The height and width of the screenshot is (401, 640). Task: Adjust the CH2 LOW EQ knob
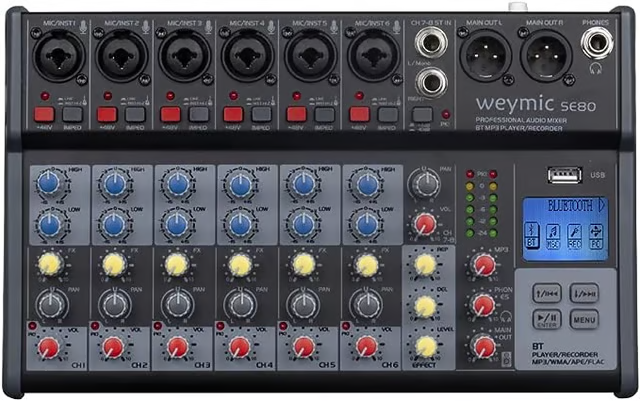113,224
